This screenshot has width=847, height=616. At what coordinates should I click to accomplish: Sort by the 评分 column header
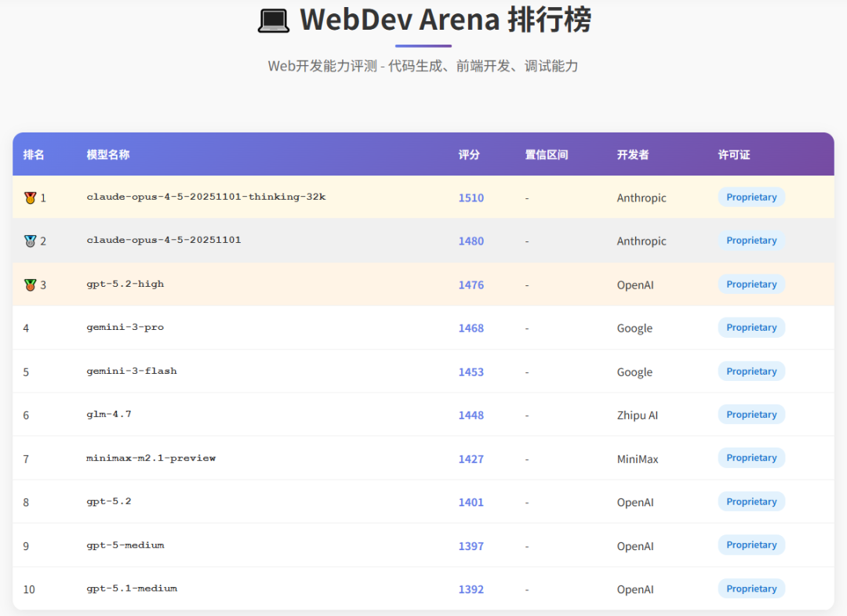tap(469, 155)
